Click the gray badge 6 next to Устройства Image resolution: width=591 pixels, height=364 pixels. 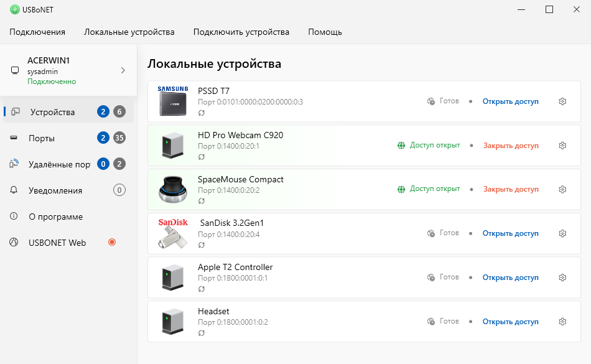119,111
